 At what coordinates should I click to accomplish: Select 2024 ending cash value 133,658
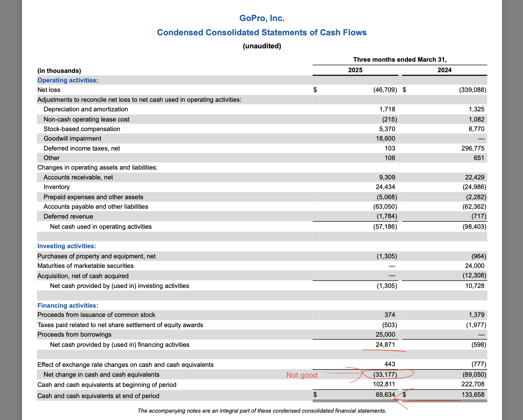click(473, 395)
